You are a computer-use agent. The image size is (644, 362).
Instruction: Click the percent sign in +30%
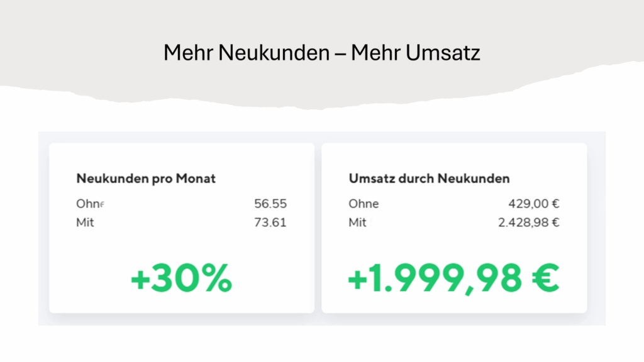pos(216,280)
